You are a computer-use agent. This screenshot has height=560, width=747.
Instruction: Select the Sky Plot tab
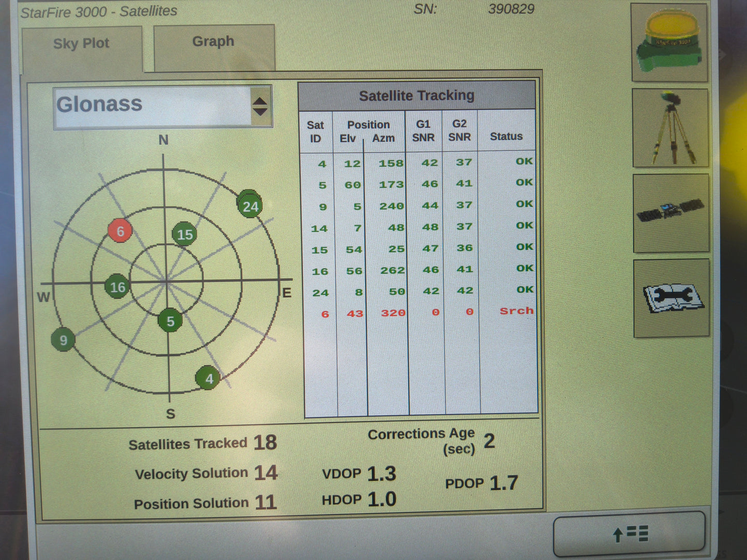coord(81,44)
